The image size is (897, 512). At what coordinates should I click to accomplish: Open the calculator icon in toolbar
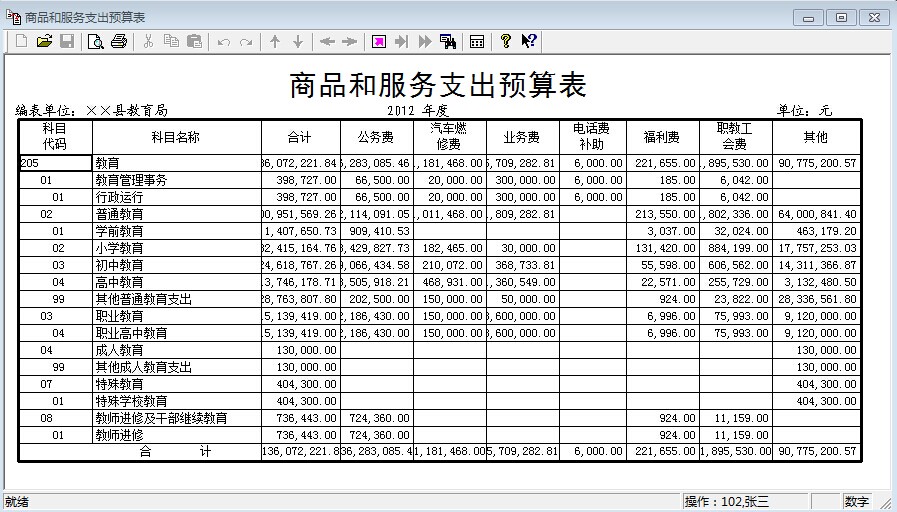477,41
